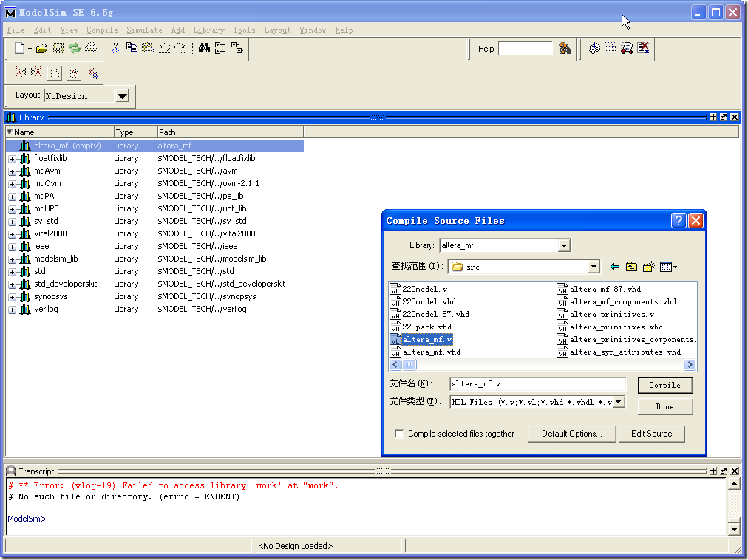Create a new folder in file dialog
Viewport: 748px width, 560px height.
tap(648, 267)
